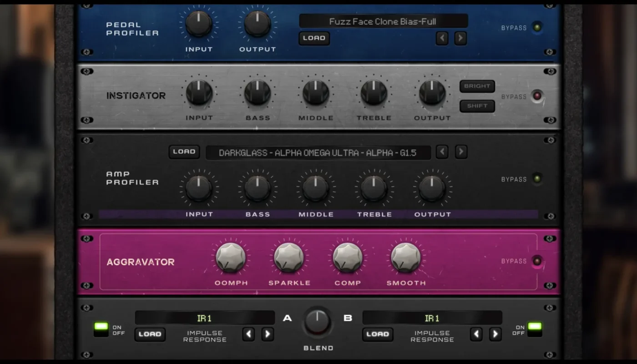The width and height of the screenshot is (637, 364).
Task: Click previous preset arrow in Pedal Profiler
Action: [x=442, y=38]
